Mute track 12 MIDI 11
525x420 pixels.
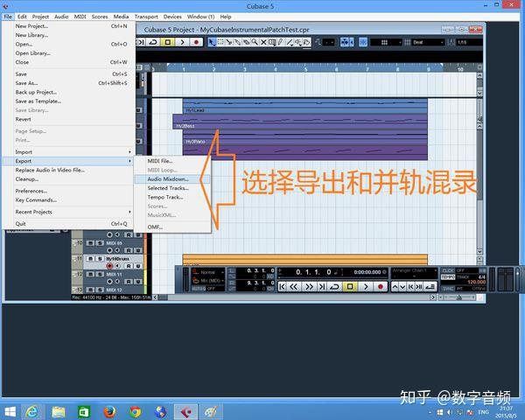(90, 274)
